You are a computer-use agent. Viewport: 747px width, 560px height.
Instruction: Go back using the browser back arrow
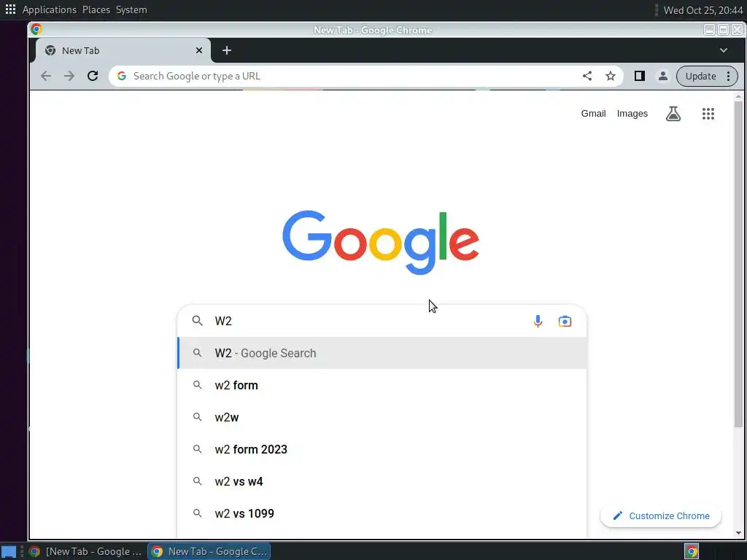point(46,76)
